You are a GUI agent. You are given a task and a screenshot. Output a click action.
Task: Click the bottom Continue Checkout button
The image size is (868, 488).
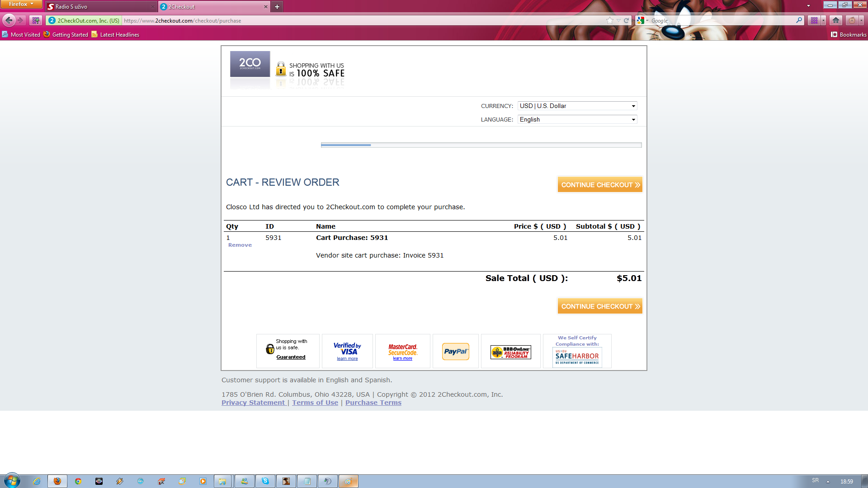[600, 306]
